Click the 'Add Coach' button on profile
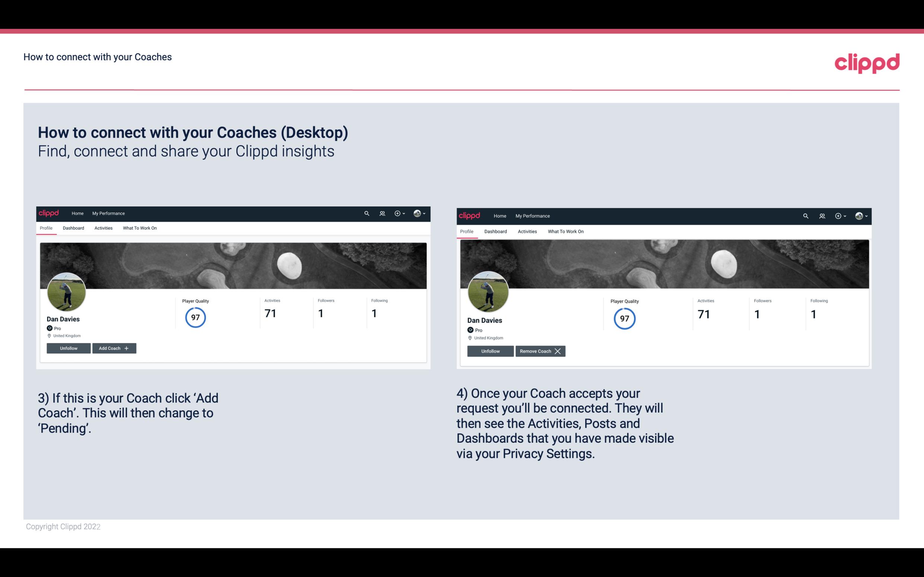The width and height of the screenshot is (924, 577). [x=114, y=348]
